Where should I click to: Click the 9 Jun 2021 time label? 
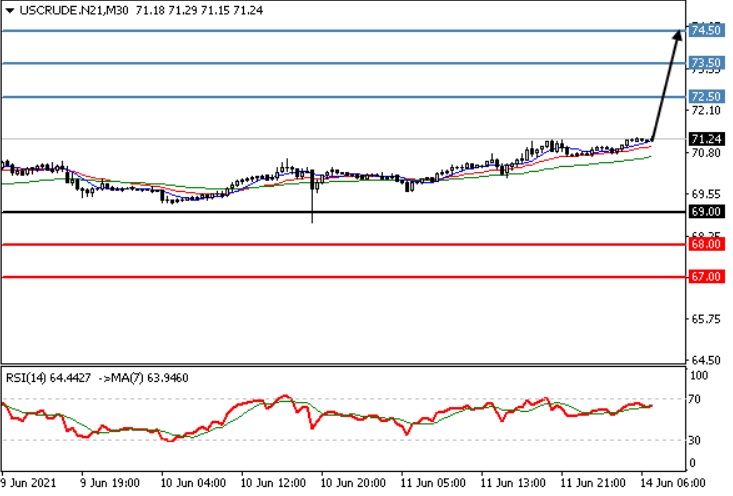[29, 483]
